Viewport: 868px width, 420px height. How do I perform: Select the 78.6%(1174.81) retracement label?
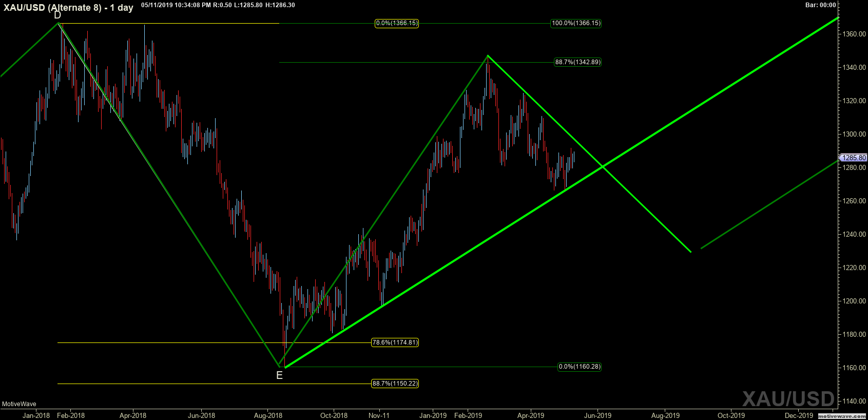395,342
